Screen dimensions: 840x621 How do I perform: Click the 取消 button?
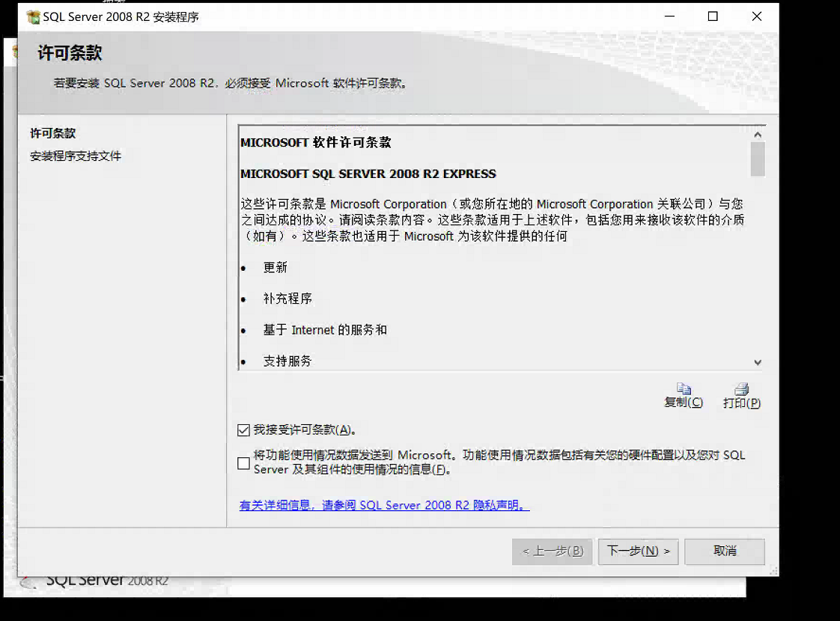click(x=724, y=551)
